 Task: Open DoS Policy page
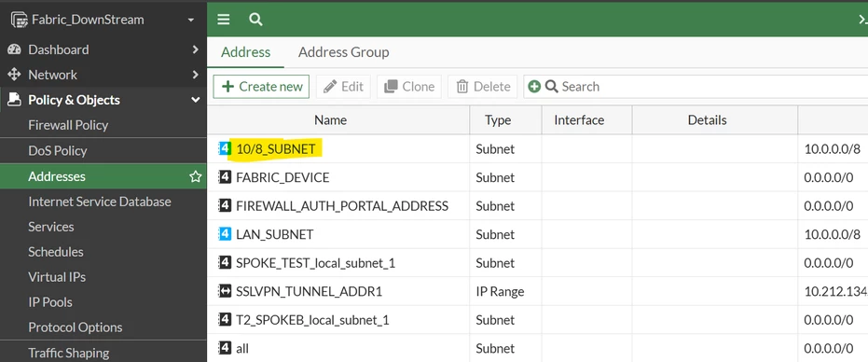point(58,151)
